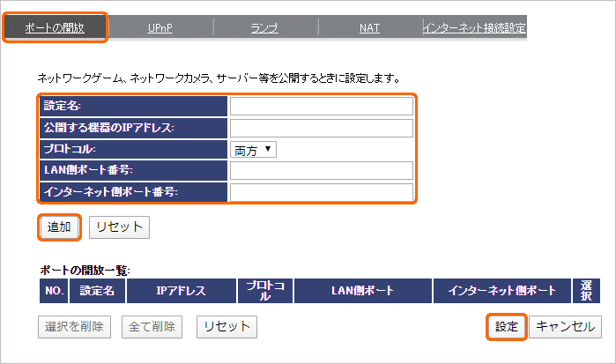Switch to the UPnP tab
This screenshot has width=616, height=364.
click(x=160, y=27)
